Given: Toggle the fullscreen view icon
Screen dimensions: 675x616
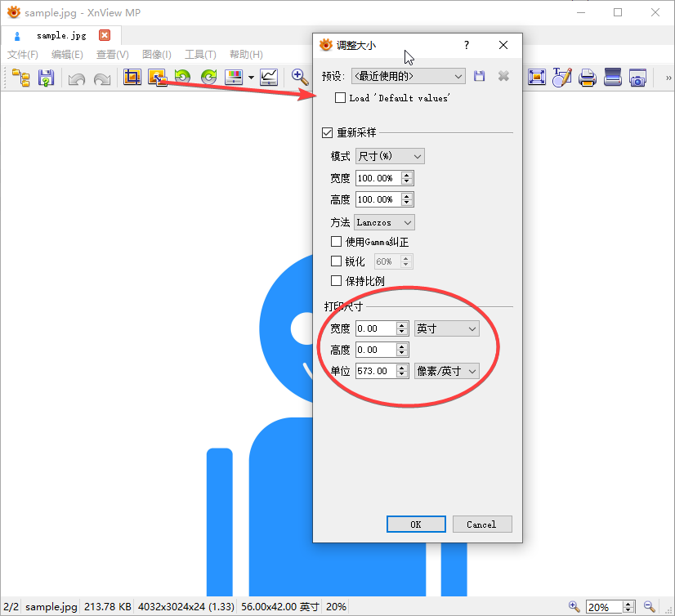Looking at the screenshot, I should 537,78.
